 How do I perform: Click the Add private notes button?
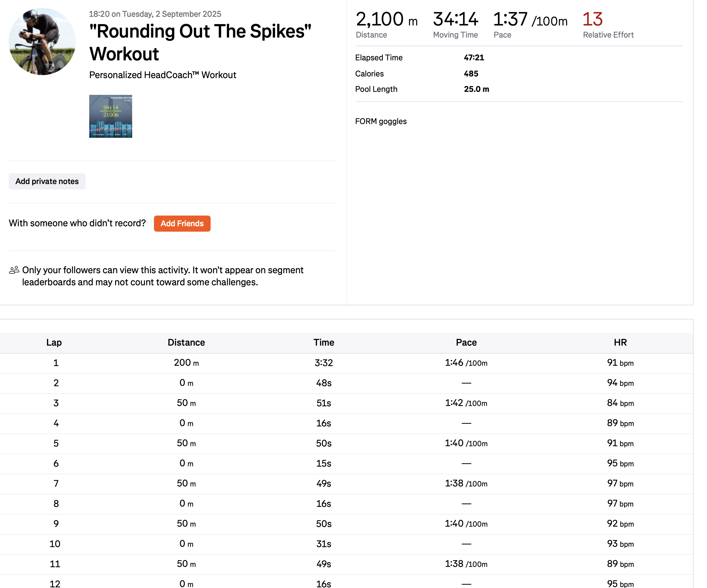click(x=47, y=181)
